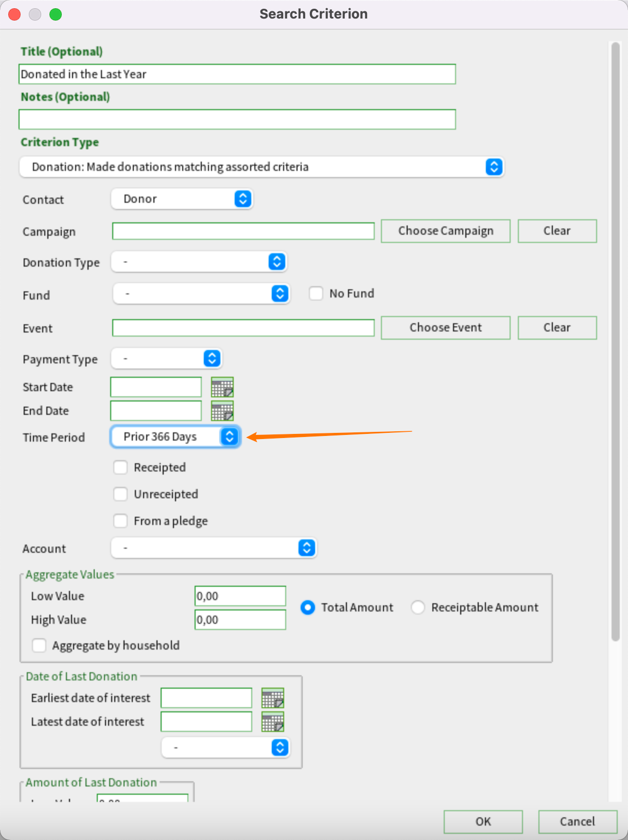Open the Criterion Type dropdown

pyautogui.click(x=261, y=167)
